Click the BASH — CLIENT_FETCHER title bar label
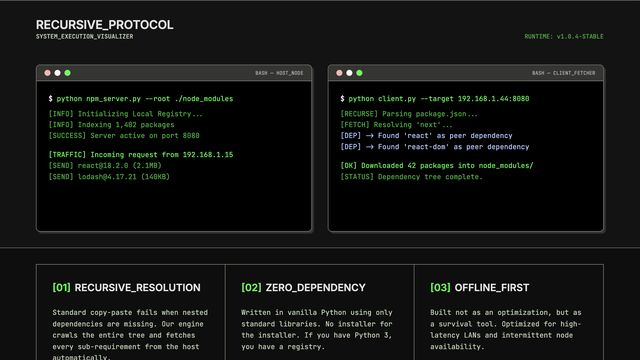Screen dimensions: 640x360 tap(563, 73)
